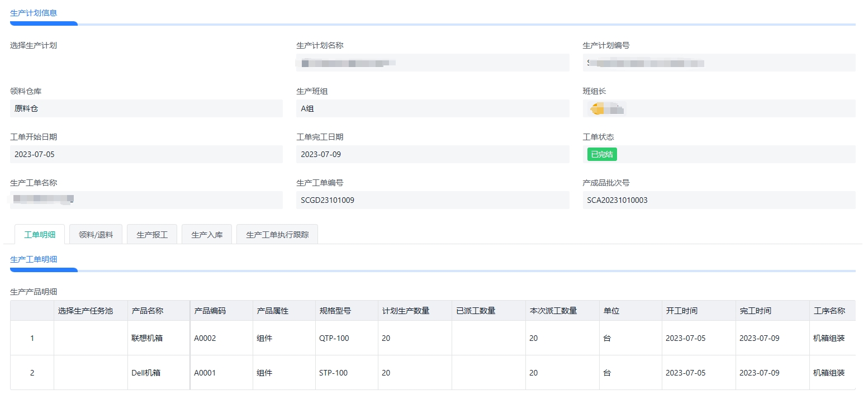Click the 班组长 field
Screen dimensions: 868x399
click(718, 108)
